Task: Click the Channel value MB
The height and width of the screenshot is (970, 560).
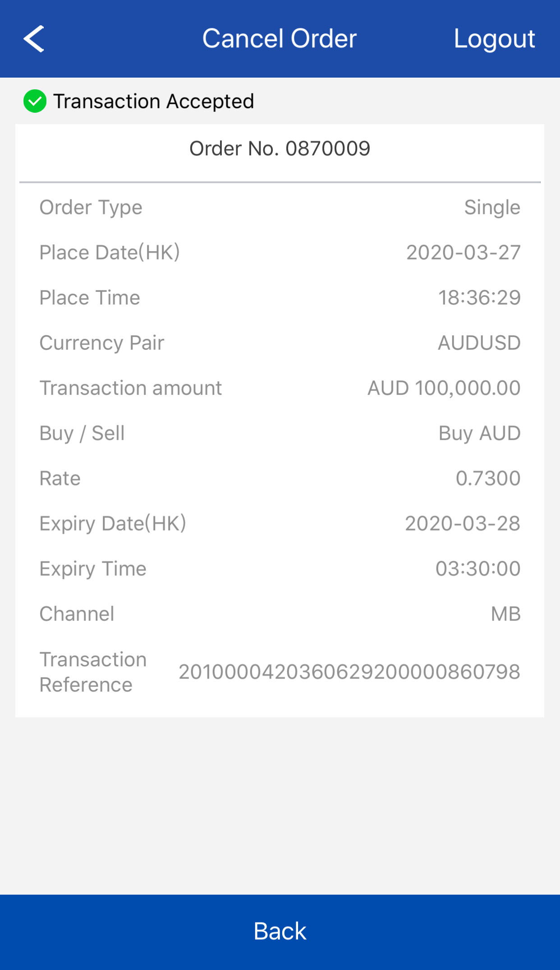Action: coord(505,614)
